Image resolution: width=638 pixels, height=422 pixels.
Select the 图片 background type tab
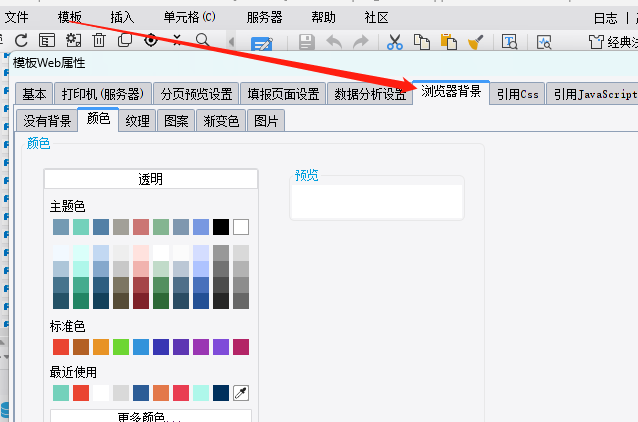coord(266,121)
